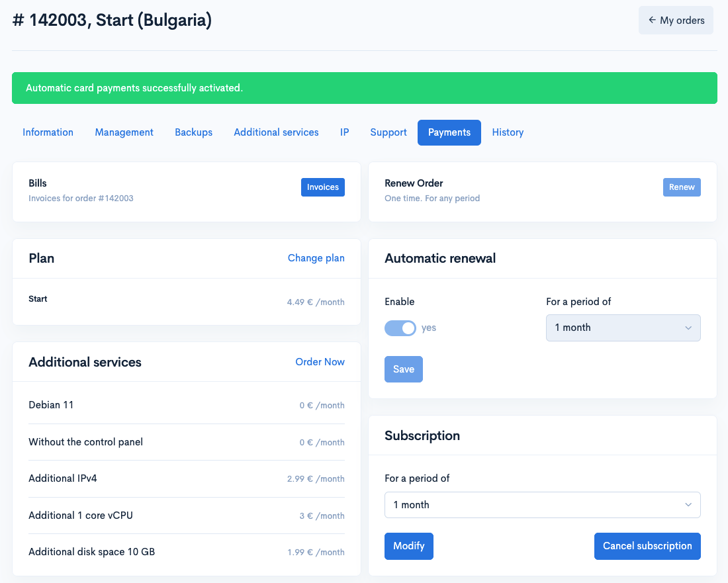Open the Additional services tab
The height and width of the screenshot is (583, 728).
tap(276, 132)
